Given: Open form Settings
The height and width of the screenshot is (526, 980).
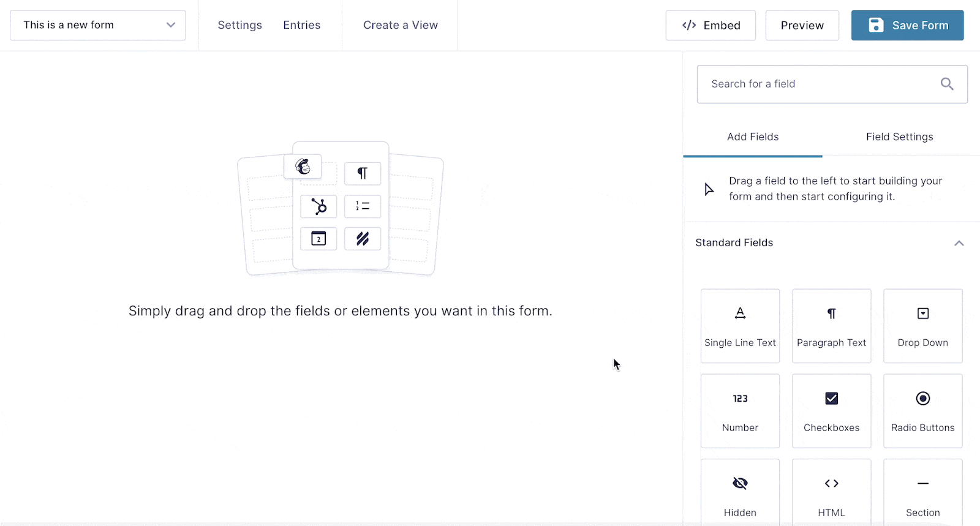Looking at the screenshot, I should pos(239,25).
